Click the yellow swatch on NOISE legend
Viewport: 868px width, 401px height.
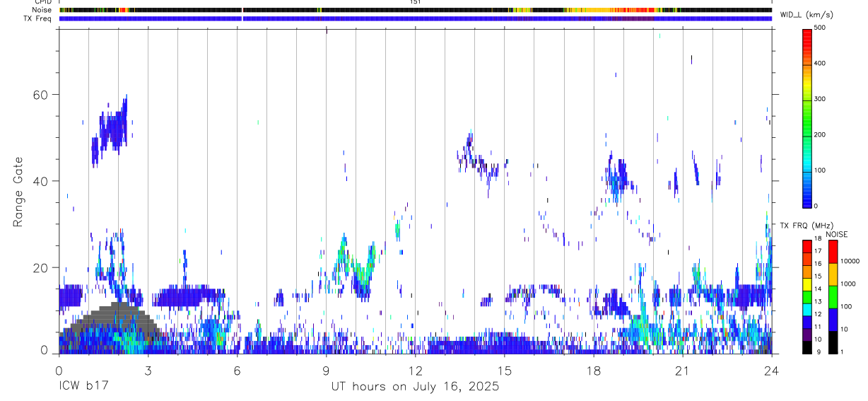833,274
